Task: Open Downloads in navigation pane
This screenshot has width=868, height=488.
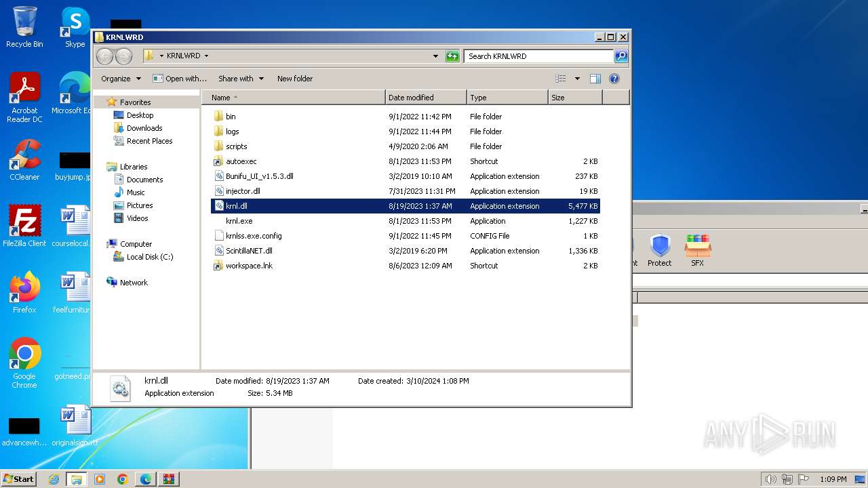Action: coord(144,128)
